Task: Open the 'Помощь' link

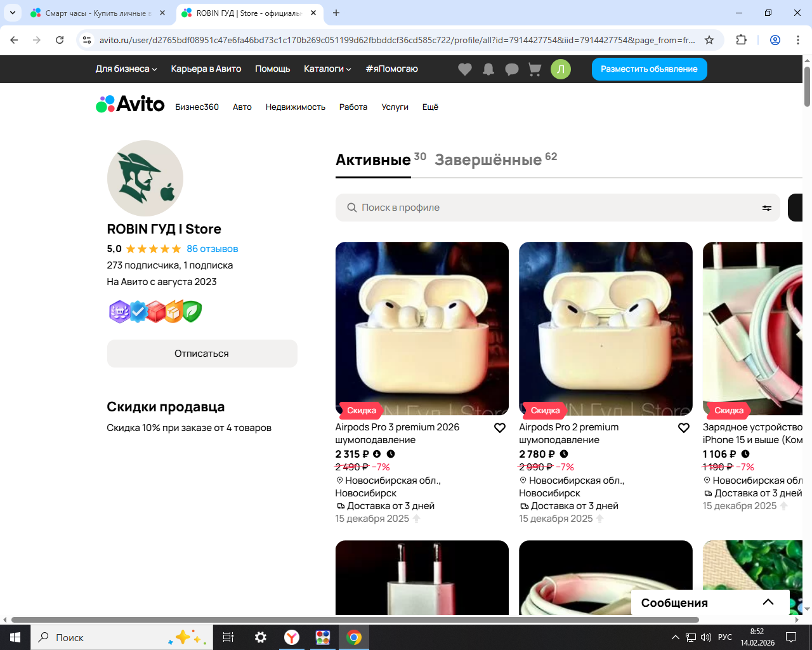Action: (273, 69)
